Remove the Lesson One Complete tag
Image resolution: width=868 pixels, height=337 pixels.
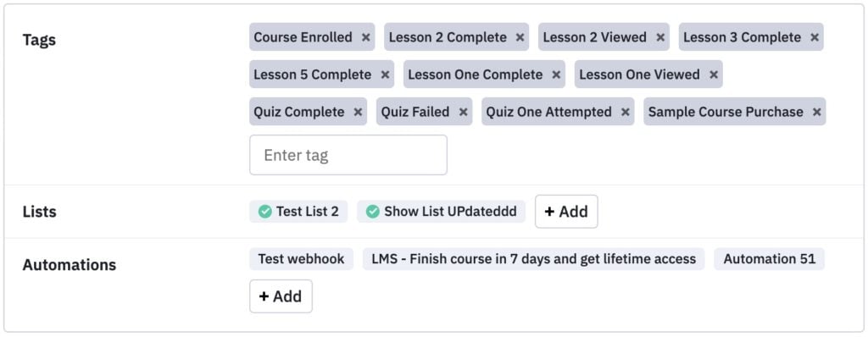click(556, 75)
